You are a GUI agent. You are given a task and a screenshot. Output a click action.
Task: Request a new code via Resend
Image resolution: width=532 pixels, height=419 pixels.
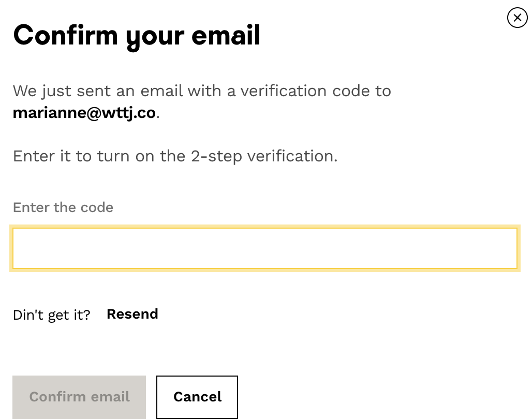(x=132, y=314)
